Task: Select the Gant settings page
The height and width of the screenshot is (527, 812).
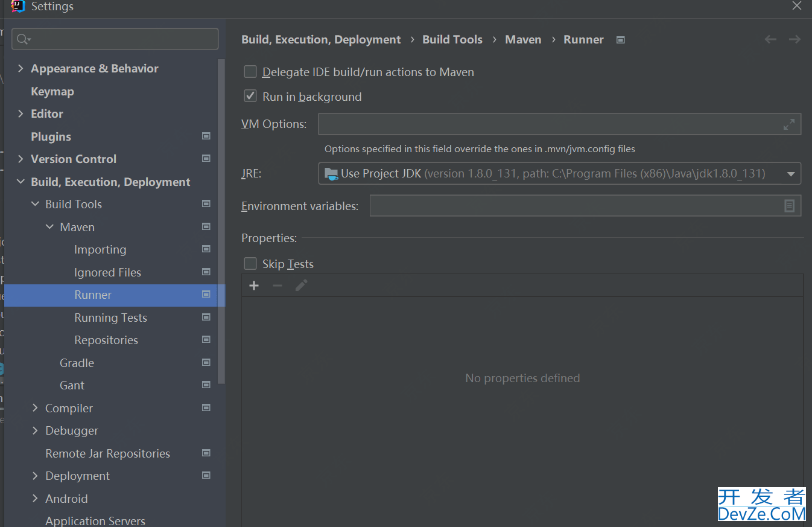Action: click(72, 385)
